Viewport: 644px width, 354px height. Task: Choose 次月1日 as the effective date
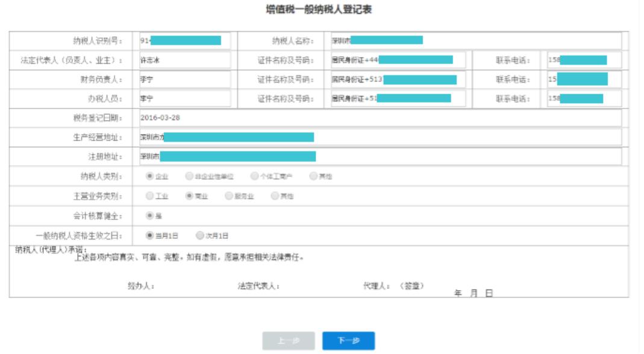[x=200, y=235]
